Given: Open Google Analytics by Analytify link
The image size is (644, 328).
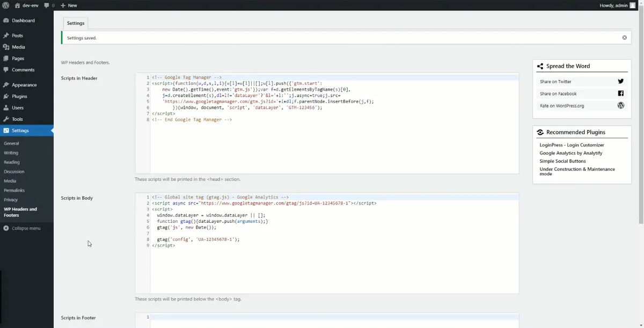Looking at the screenshot, I should (570, 153).
